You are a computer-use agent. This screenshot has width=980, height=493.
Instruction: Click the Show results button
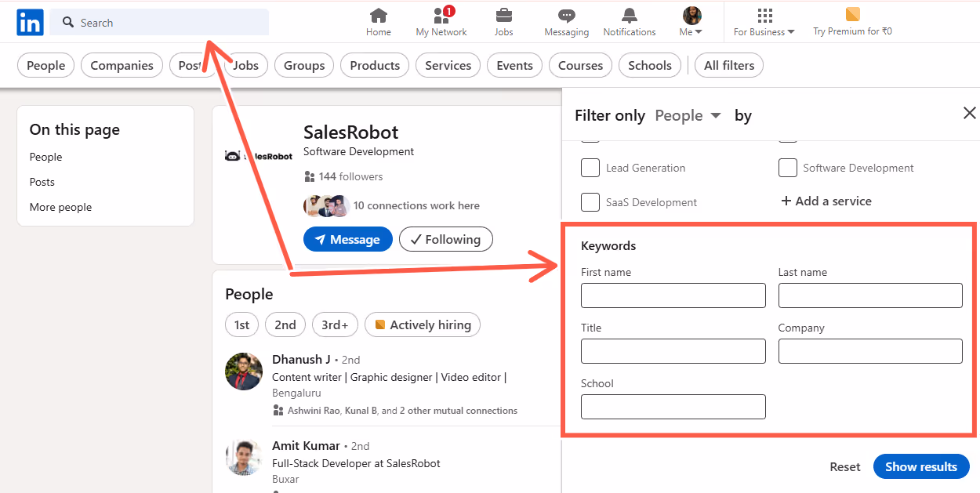(921, 466)
